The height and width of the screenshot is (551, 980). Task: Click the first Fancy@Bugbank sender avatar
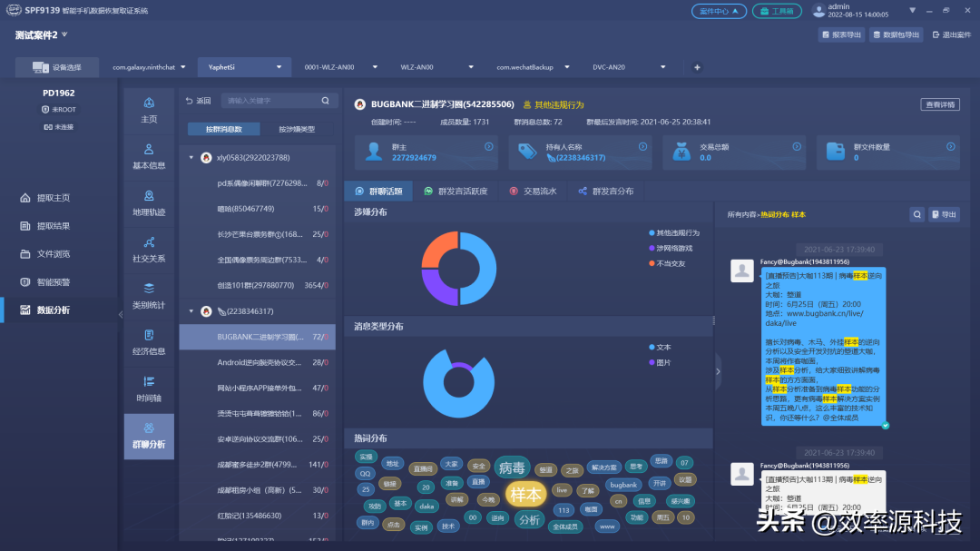(742, 271)
